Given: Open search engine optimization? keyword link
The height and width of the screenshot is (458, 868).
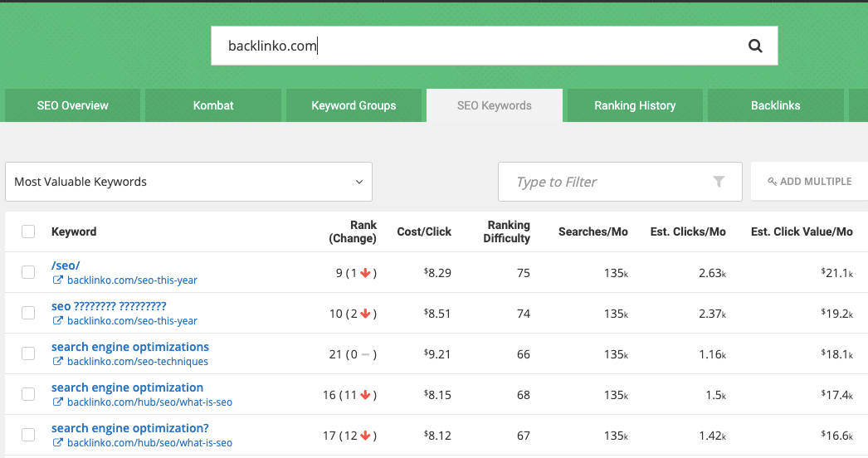Looking at the screenshot, I should tap(130, 428).
